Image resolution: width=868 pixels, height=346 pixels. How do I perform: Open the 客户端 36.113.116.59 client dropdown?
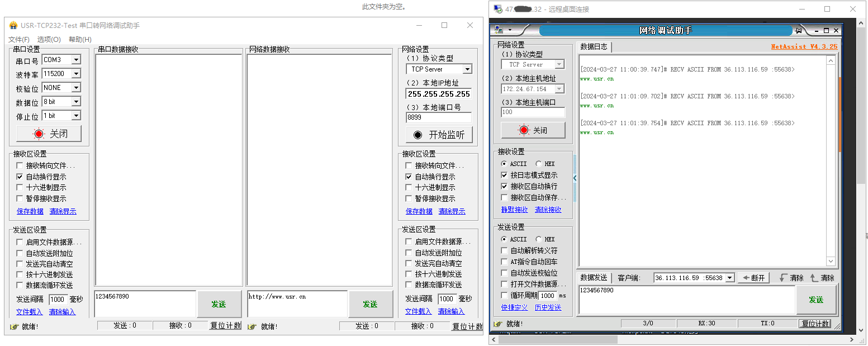729,278
